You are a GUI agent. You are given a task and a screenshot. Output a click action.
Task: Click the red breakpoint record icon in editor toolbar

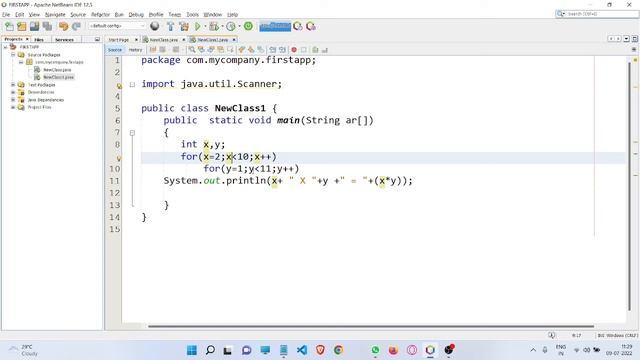click(294, 50)
